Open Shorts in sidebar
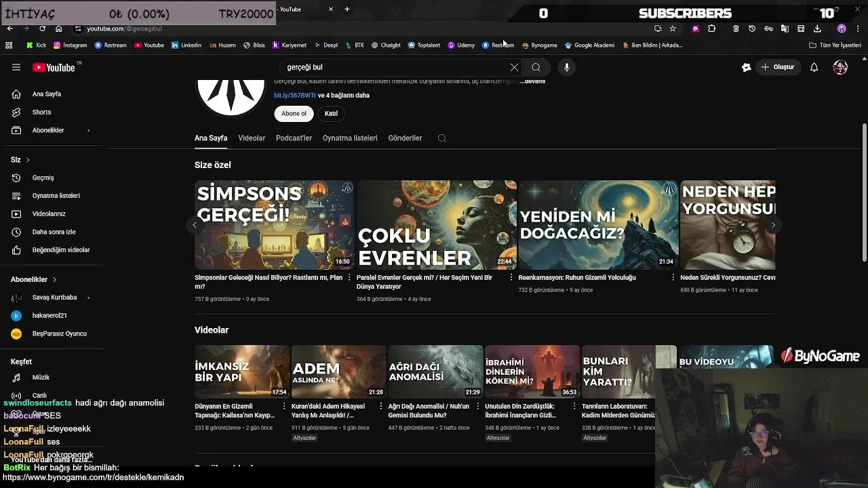Image resolution: width=868 pixels, height=488 pixels. pos(41,112)
